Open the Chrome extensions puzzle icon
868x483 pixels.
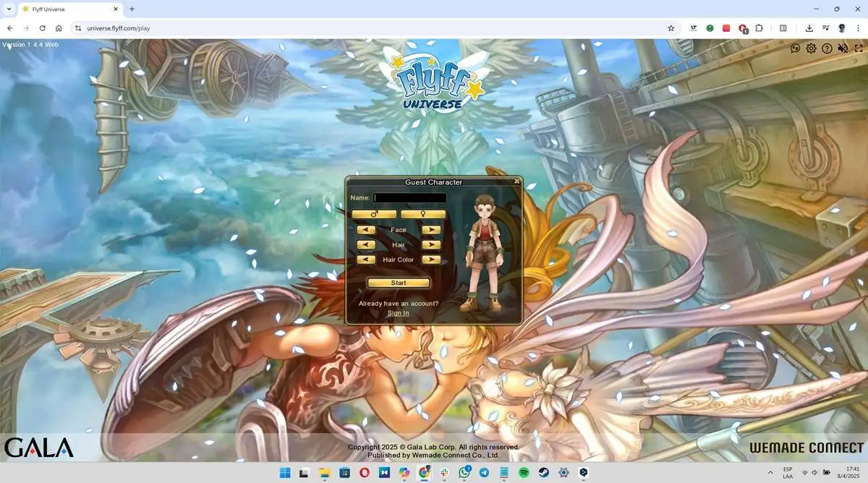coord(759,27)
